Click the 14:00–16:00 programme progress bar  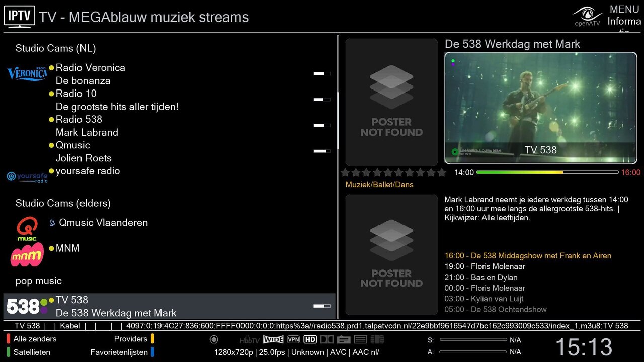pos(547,172)
